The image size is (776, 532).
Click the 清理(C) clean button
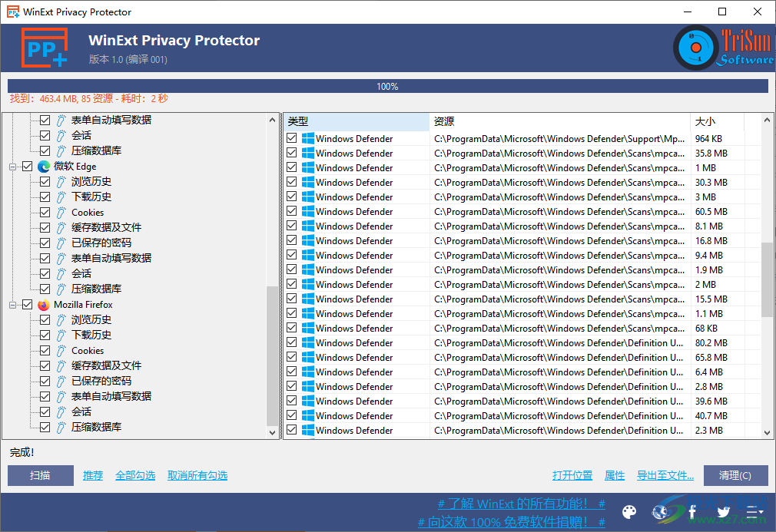click(735, 476)
